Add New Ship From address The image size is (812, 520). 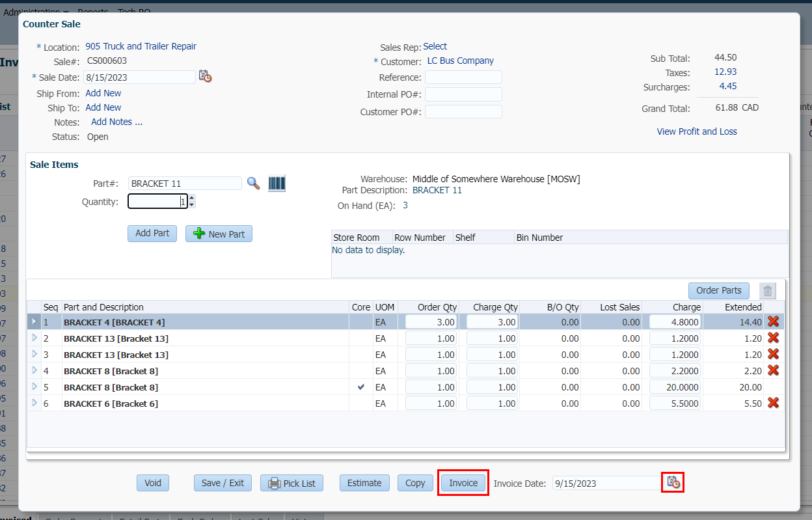tap(103, 93)
